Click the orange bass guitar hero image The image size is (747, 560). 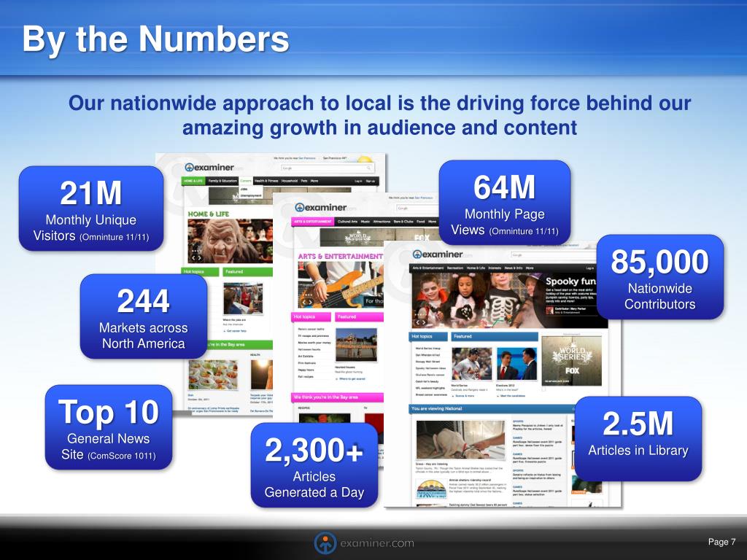pos(341,285)
